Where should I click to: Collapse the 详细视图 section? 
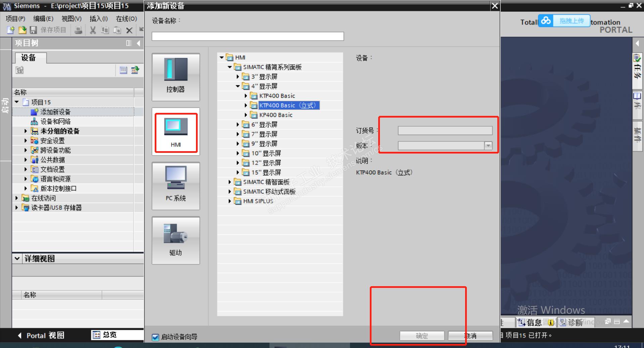[17, 258]
